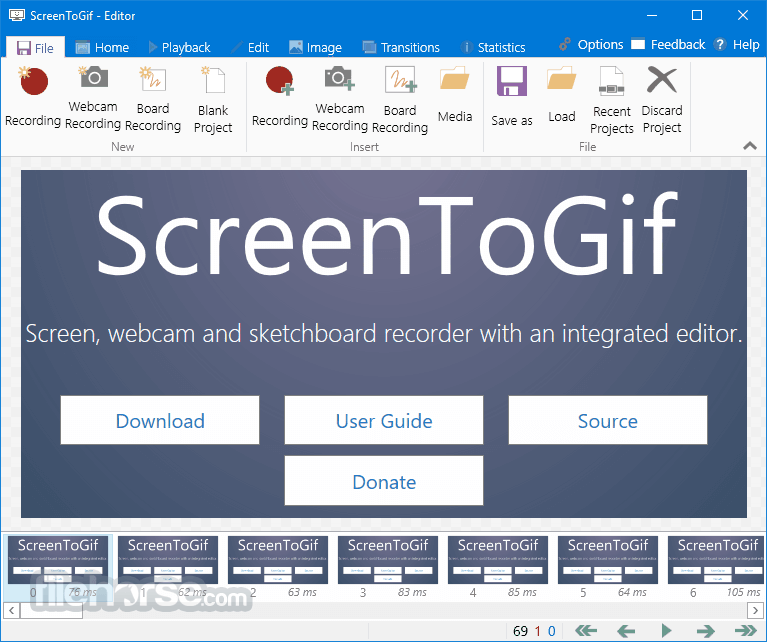
Task: Select frame 1 thumbnail with 62 ms
Action: click(168, 568)
